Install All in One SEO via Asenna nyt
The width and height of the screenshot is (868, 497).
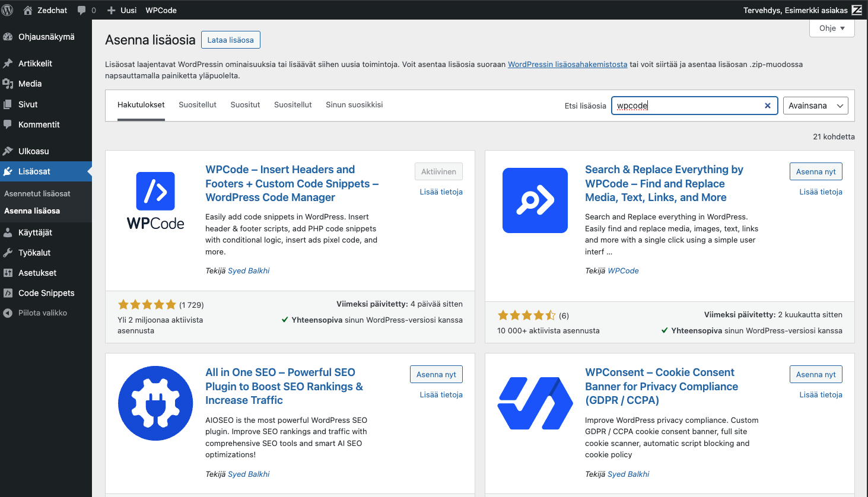tap(436, 374)
